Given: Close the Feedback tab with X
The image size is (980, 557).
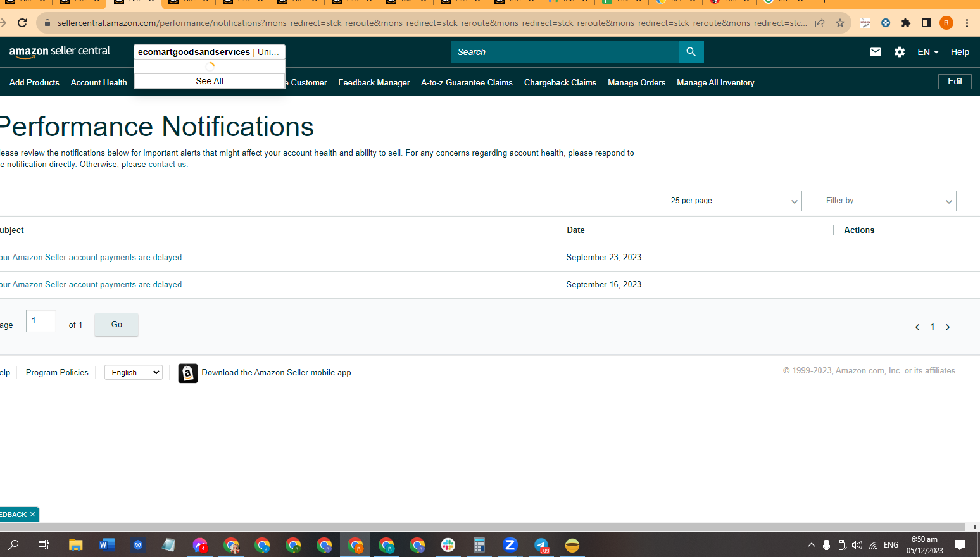Looking at the screenshot, I should pos(32,515).
